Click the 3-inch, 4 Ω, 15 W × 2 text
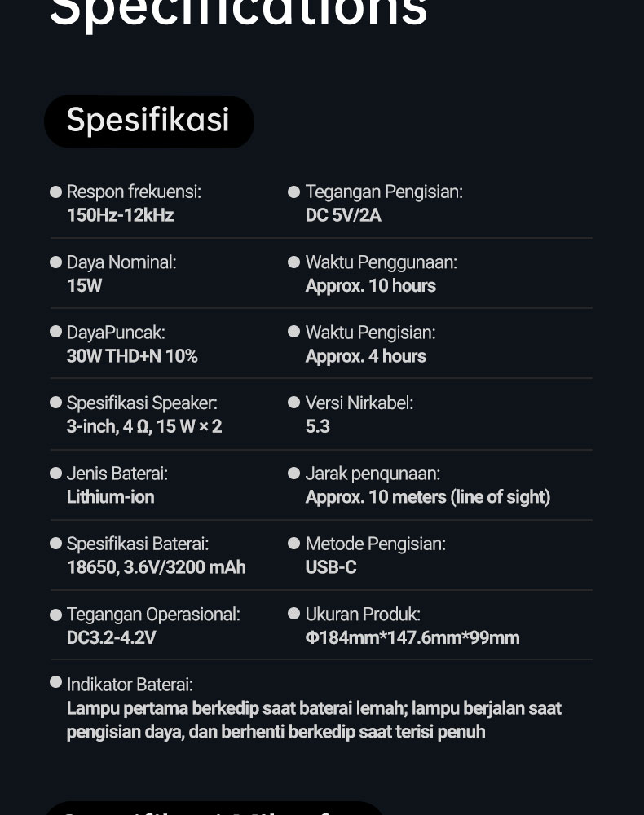 pyautogui.click(x=144, y=427)
